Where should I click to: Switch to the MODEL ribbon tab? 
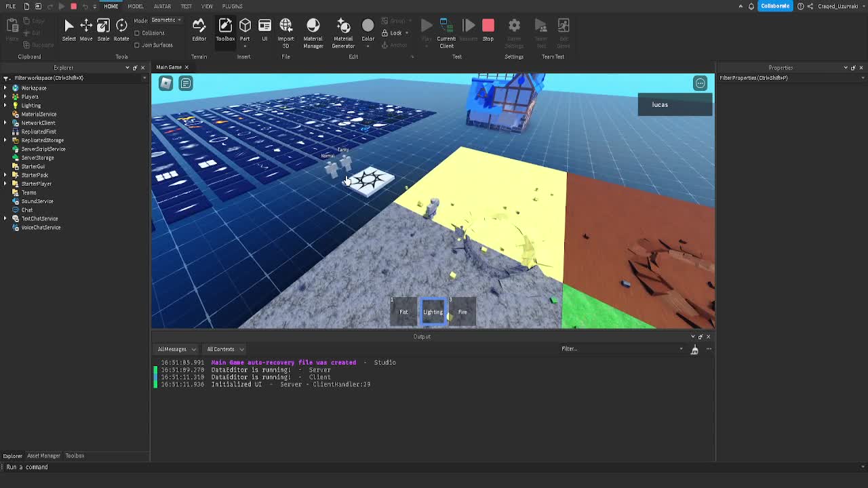point(136,6)
